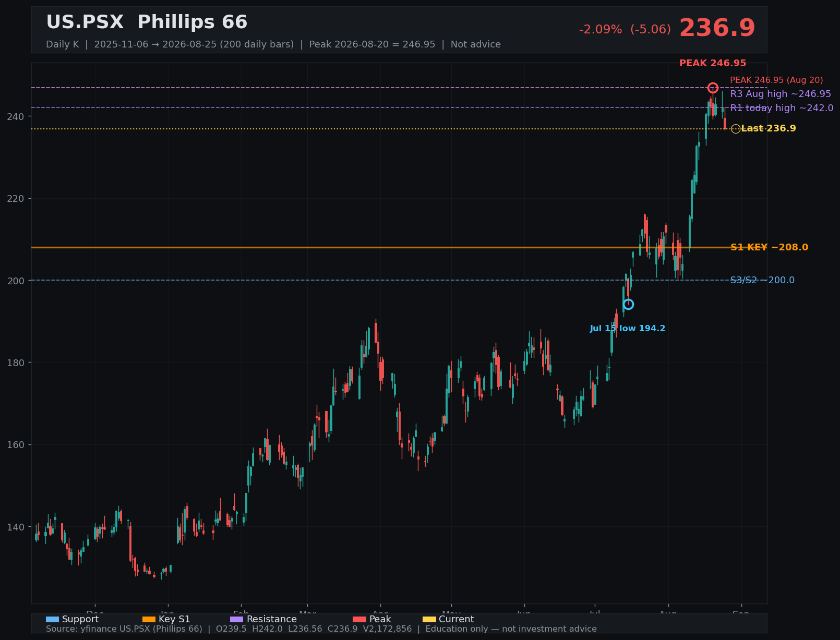Click the red Peak legend swatch
This screenshot has height=640, width=840.
pyautogui.click(x=359, y=619)
